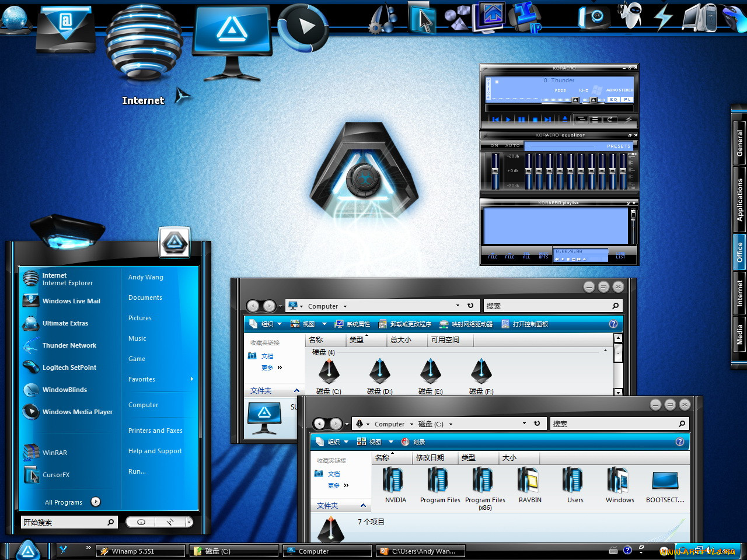The width and height of the screenshot is (747, 560).
Task: Click 系统属性 in Computer window toolbar
Action: coord(352,324)
